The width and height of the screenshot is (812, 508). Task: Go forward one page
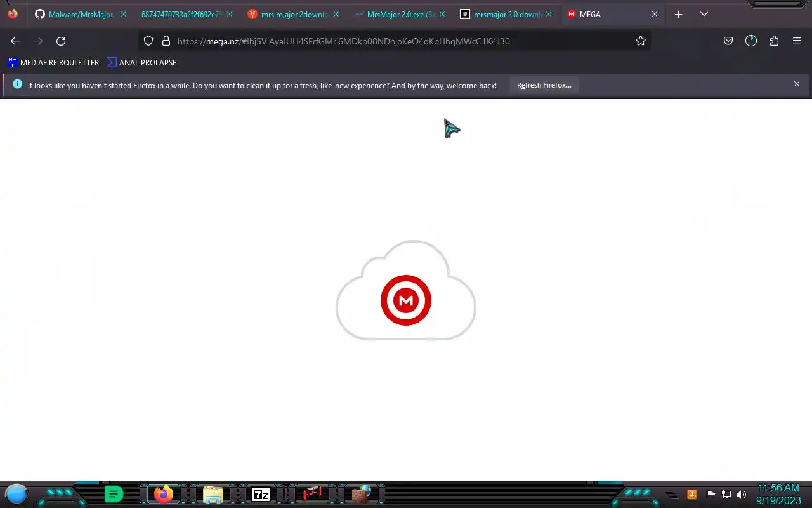tap(38, 41)
